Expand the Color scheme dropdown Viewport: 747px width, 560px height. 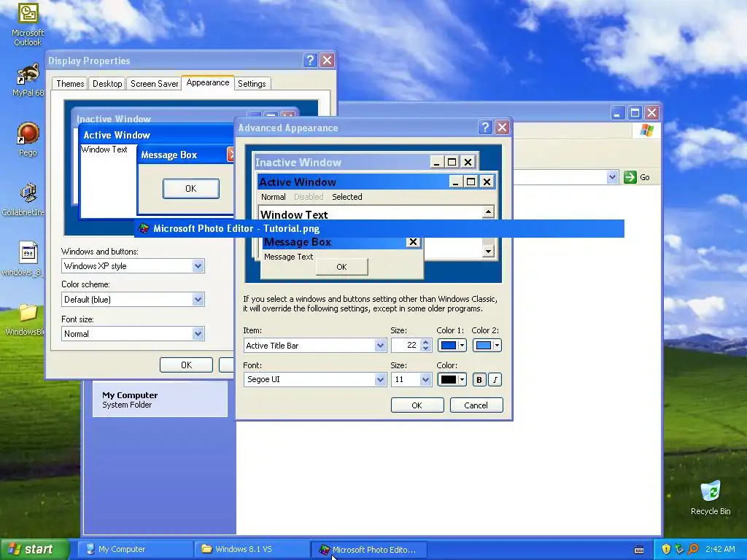(x=198, y=300)
